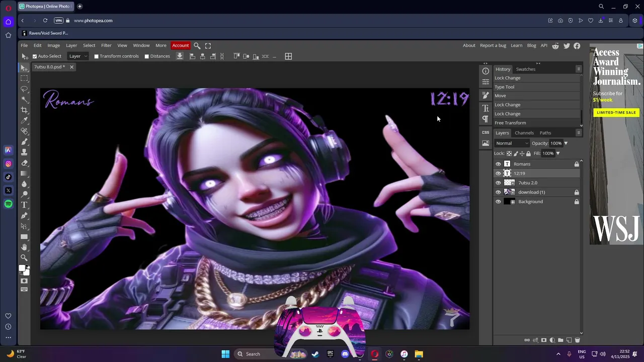
Task: Select the Blur tool
Action: tap(24, 184)
